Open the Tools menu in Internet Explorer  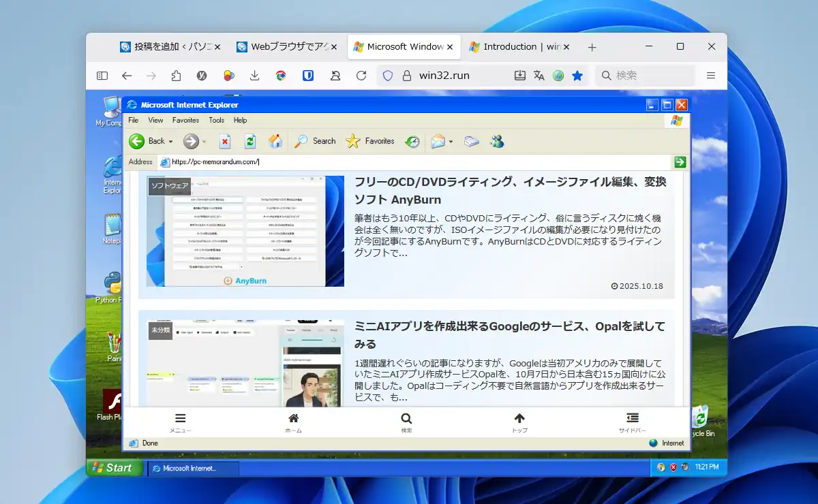point(216,120)
